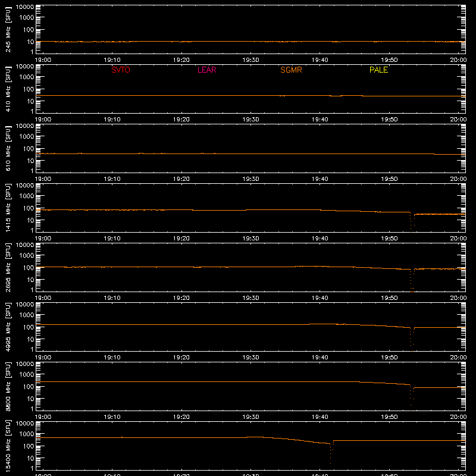The height and width of the screenshot is (476, 476).
Task: Select the 410 MHz [SFU] axis label
Action: pyautogui.click(x=8, y=89)
